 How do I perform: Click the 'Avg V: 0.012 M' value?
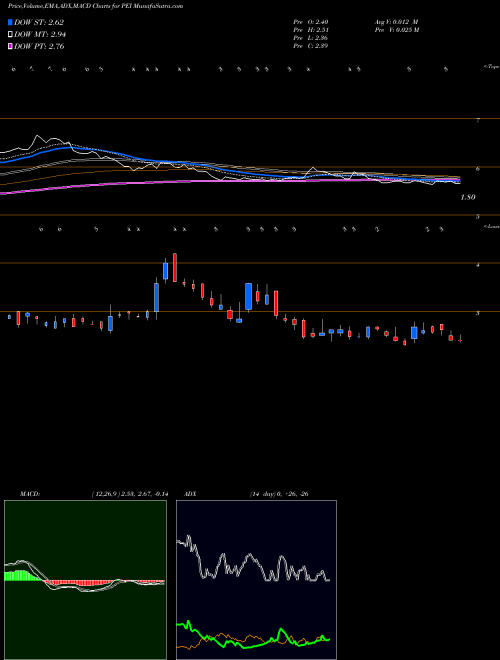click(396, 22)
